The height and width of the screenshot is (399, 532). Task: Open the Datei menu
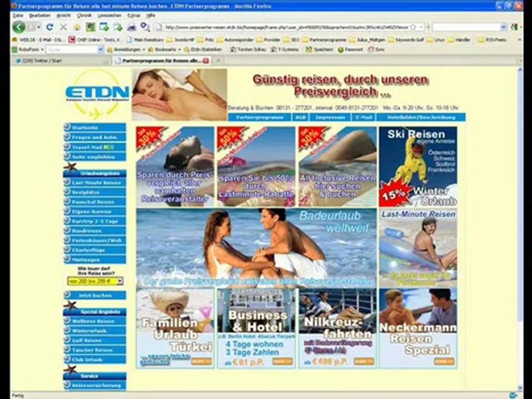pyautogui.click(x=18, y=16)
